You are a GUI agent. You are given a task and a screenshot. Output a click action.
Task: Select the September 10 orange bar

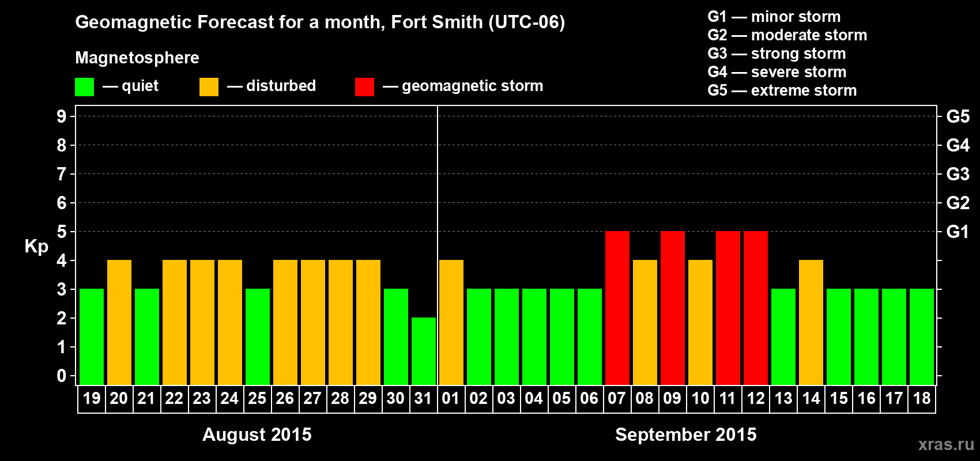click(700, 322)
